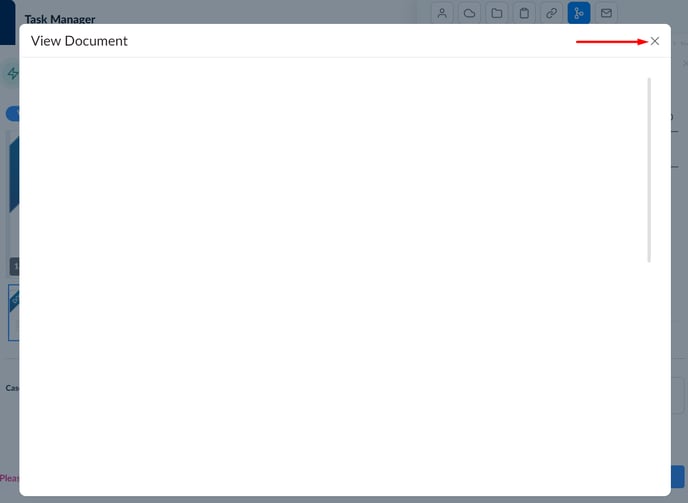Open the cloud icon in toolbar
The height and width of the screenshot is (503, 688).
pos(469,13)
